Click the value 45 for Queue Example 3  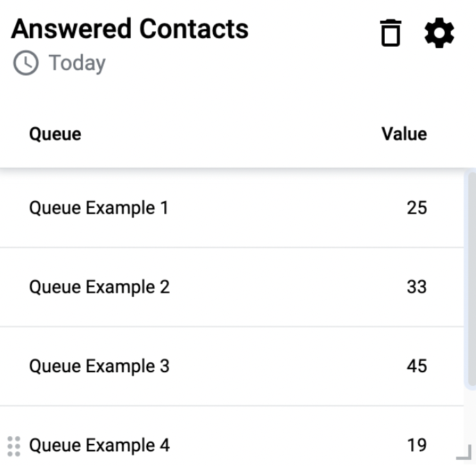(x=417, y=366)
